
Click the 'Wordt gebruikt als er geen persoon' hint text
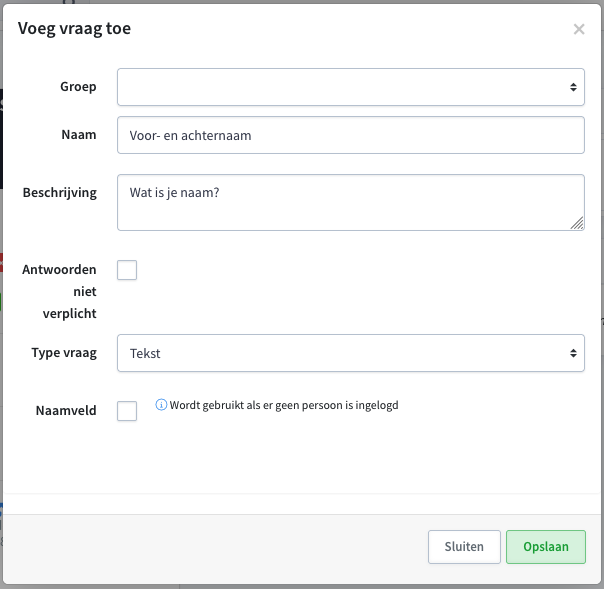click(284, 405)
